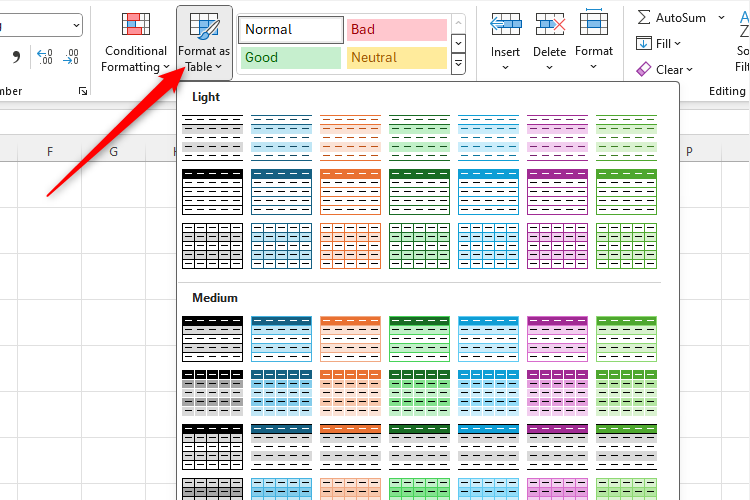
Task: Select Medium black style with segmented header cells
Action: pyautogui.click(x=212, y=393)
